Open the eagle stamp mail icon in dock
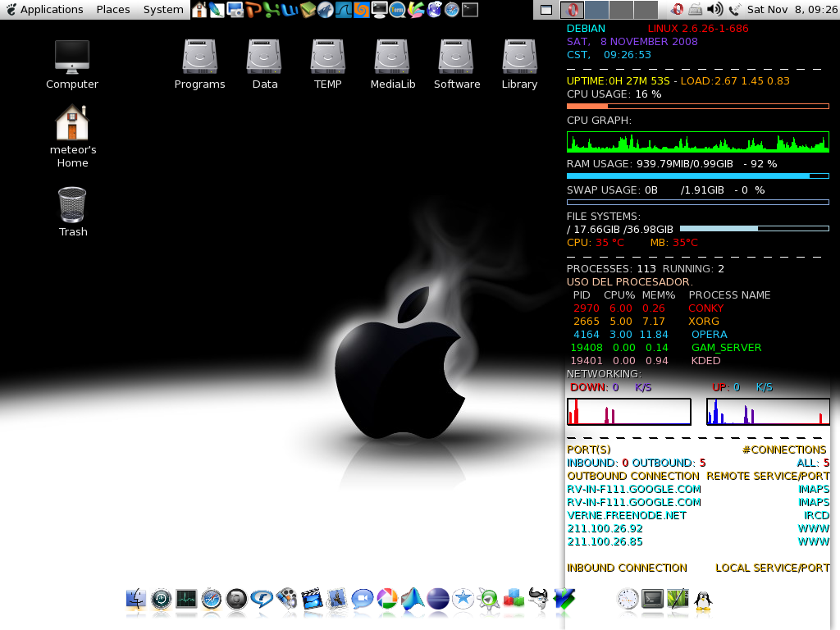 click(337, 599)
